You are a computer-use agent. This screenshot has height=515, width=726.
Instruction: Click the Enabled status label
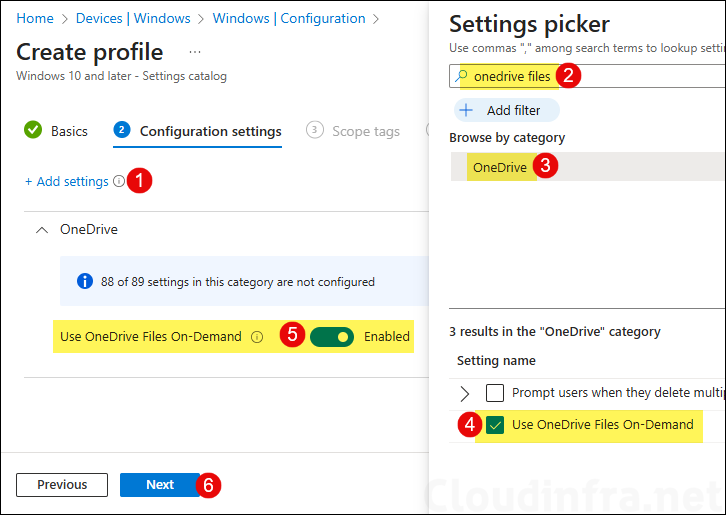point(387,337)
